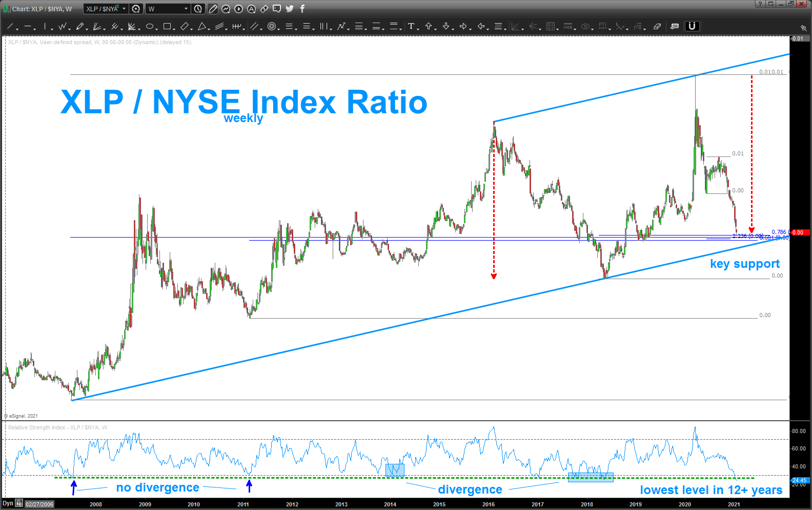Expand the triangle tool dropdown arrow

click(x=209, y=29)
